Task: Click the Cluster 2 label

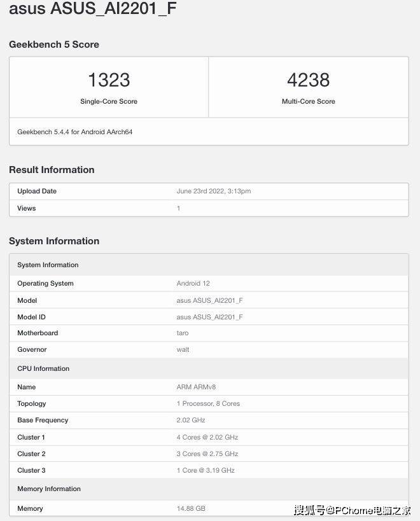Action: (x=31, y=454)
